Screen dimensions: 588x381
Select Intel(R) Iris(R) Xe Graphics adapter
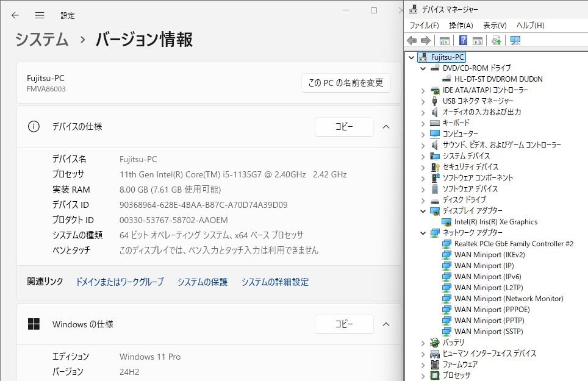point(496,222)
